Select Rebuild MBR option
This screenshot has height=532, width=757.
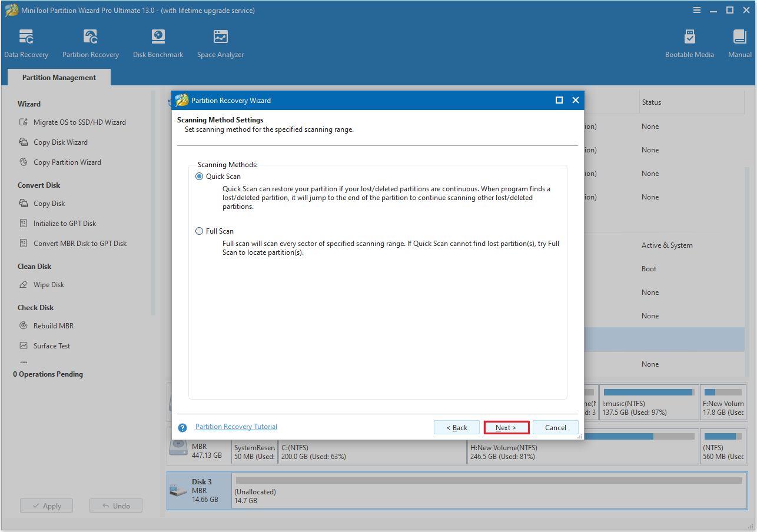click(54, 326)
